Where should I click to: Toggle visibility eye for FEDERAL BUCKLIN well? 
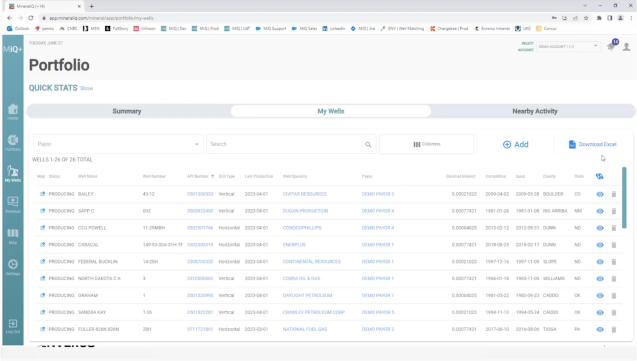point(600,262)
